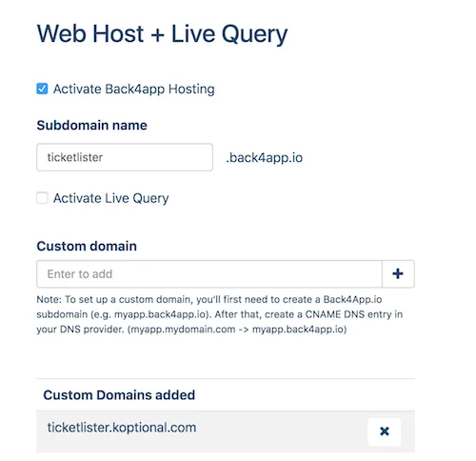Click the 'Subdomain name' label

pyautogui.click(x=92, y=125)
